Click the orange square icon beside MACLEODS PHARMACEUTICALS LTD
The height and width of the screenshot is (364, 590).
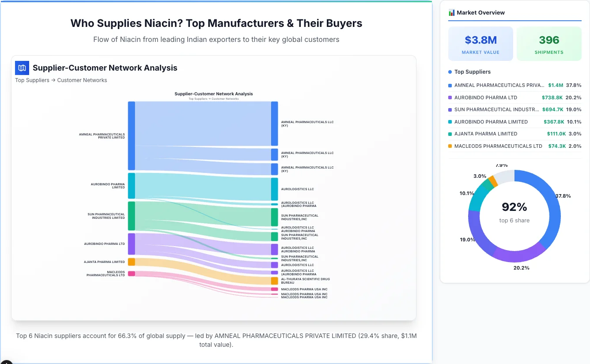click(450, 146)
